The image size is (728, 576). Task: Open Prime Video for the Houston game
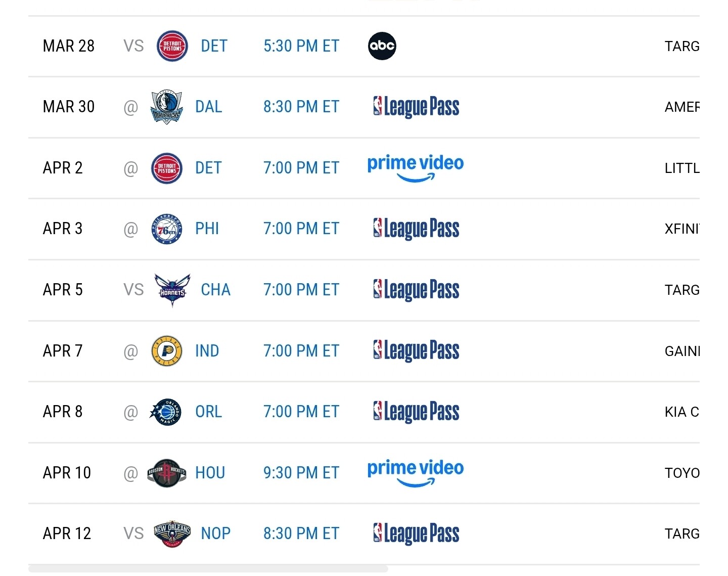(415, 473)
